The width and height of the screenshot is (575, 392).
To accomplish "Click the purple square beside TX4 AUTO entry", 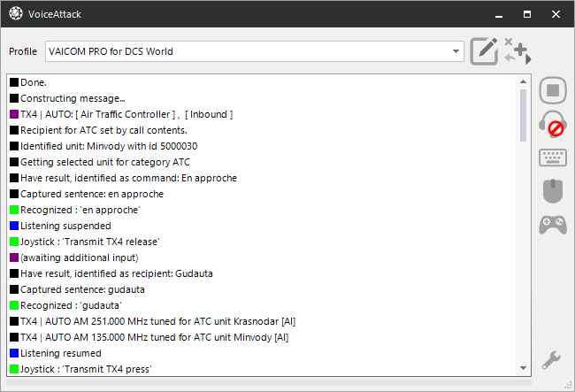I will 14,114.
